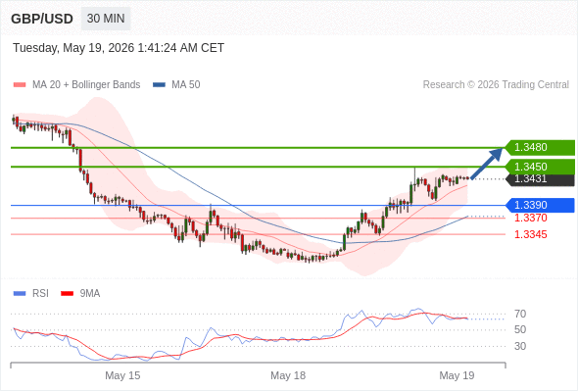578x392 pixels.
Task: Select the 1.3450 green price tag
Action: point(540,167)
